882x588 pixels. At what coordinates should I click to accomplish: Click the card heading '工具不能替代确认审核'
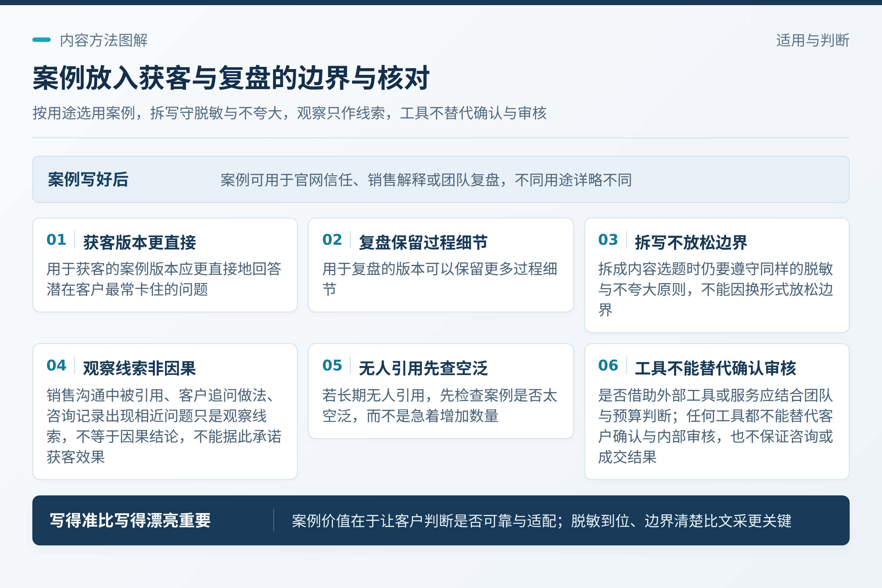[716, 368]
